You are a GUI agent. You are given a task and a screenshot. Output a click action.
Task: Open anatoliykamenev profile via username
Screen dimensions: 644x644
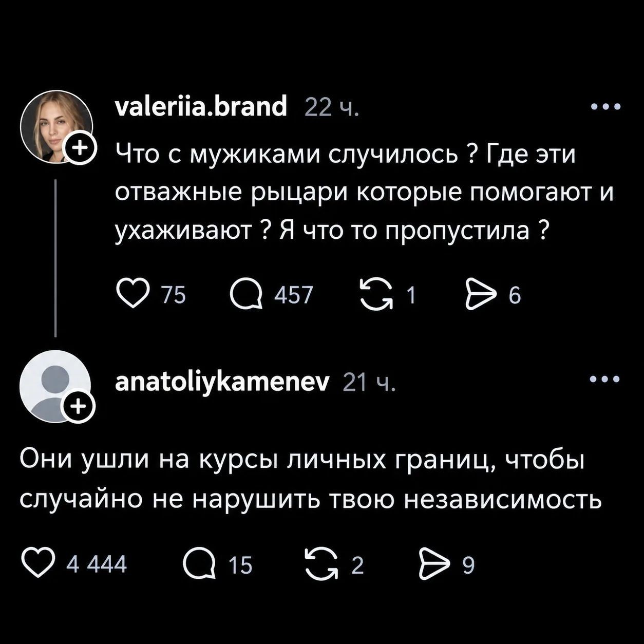click(x=222, y=381)
